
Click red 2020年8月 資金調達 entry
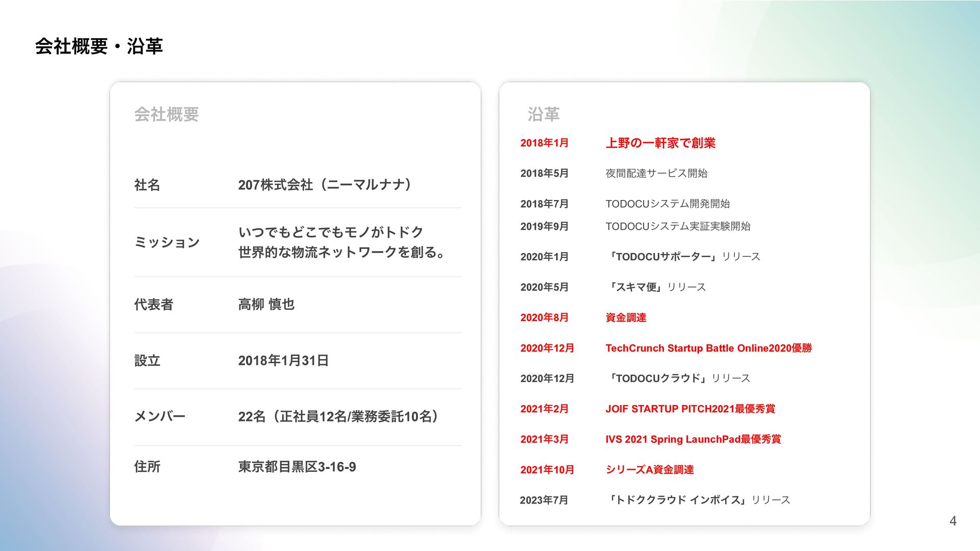point(625,318)
